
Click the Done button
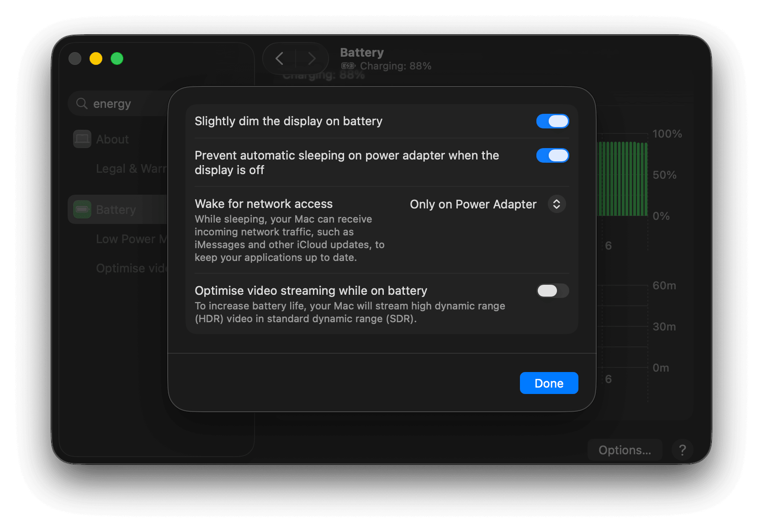pos(549,383)
